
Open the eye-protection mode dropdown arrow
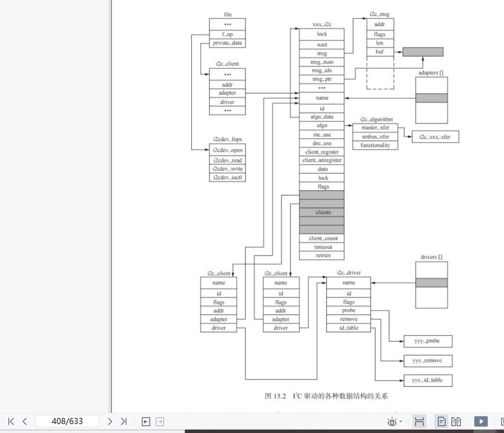click(x=400, y=421)
